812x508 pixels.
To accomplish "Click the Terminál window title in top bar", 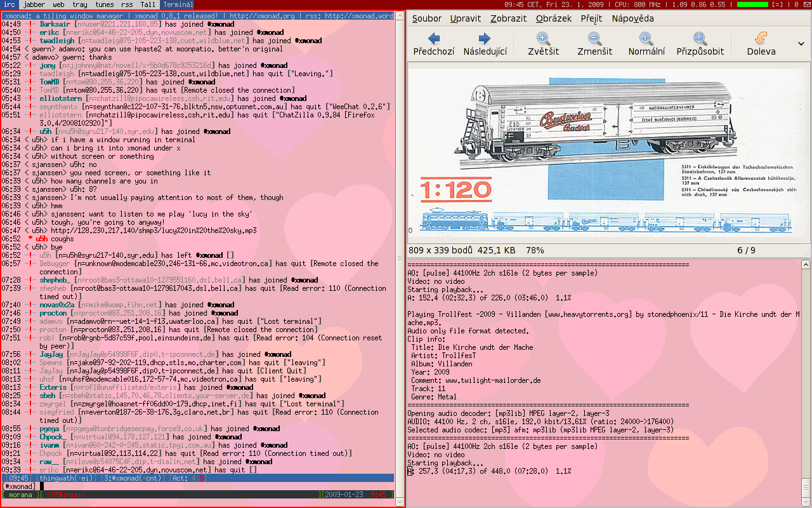I will click(178, 4).
